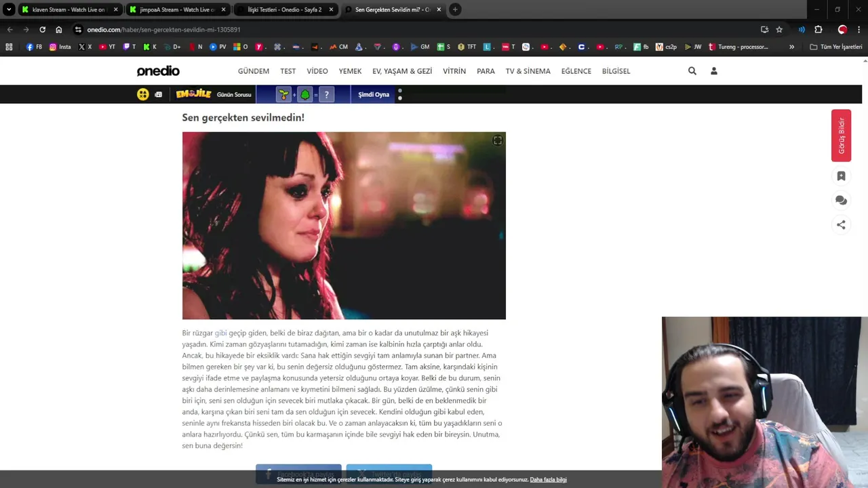Switch to the jimpoaA Stream tab
This screenshot has height=488, width=868.
point(177,9)
